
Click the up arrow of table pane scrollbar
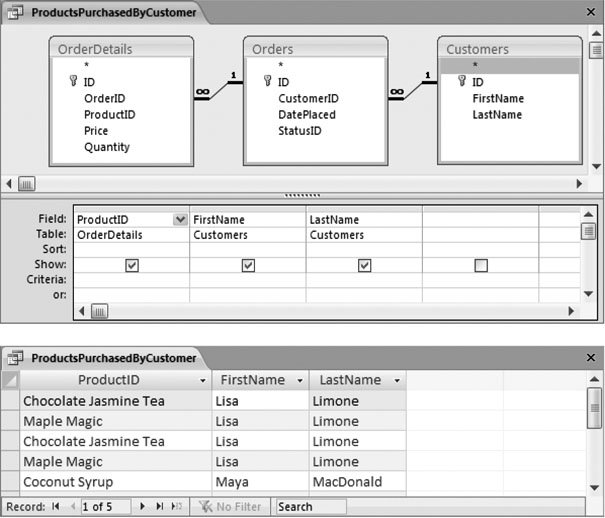tap(596, 34)
